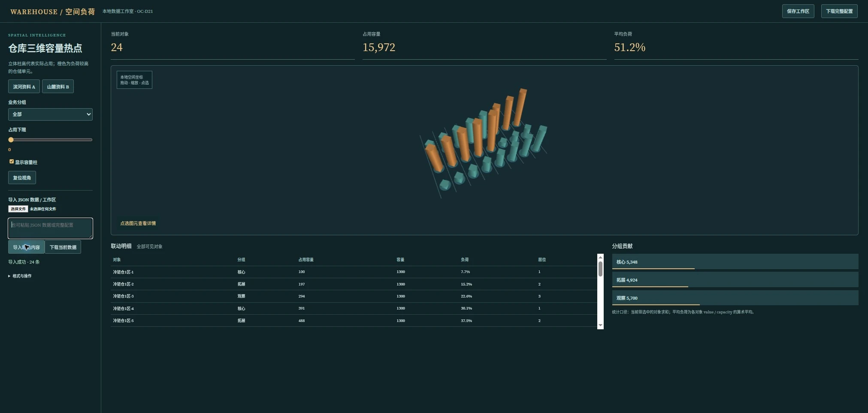The height and width of the screenshot is (413, 868).
Task: Click the table scrollbar down arrow
Action: 600,325
